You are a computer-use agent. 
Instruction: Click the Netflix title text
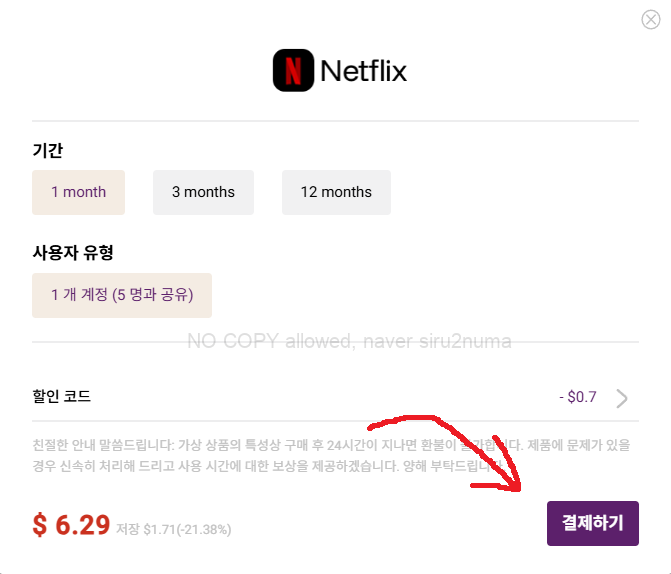[x=363, y=72]
